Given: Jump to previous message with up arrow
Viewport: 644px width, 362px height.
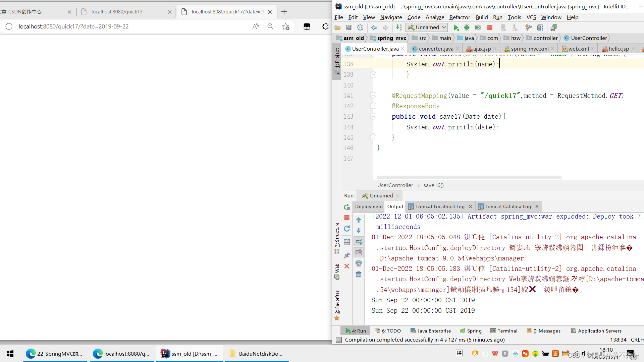Looking at the screenshot, I should [x=359, y=220].
